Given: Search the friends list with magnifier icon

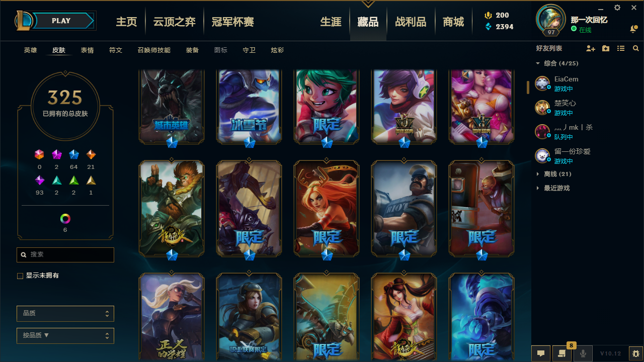Looking at the screenshot, I should tap(636, 48).
